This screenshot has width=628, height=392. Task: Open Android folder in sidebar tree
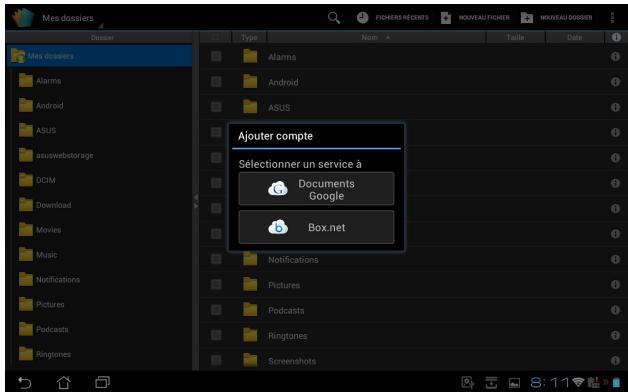41,106
